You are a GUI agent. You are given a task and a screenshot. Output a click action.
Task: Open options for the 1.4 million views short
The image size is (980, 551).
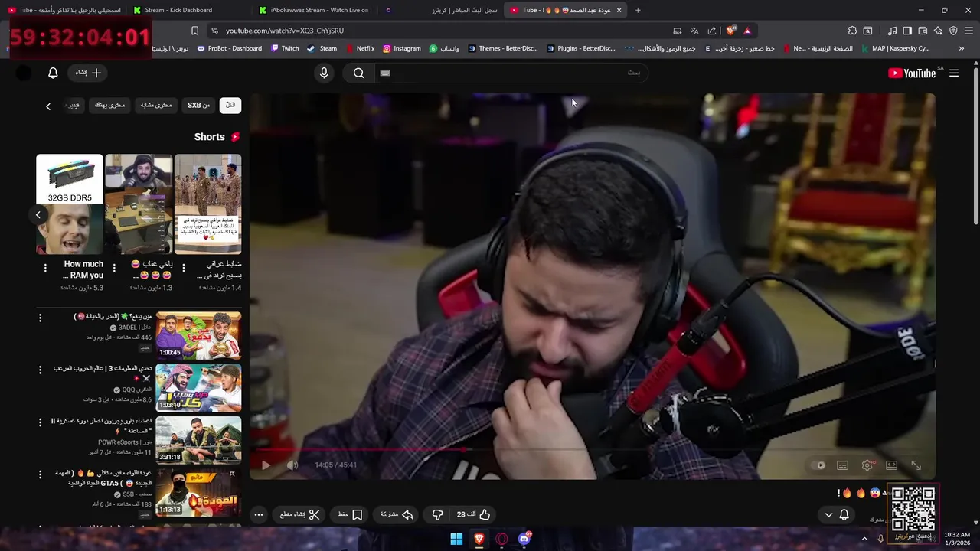tap(184, 268)
